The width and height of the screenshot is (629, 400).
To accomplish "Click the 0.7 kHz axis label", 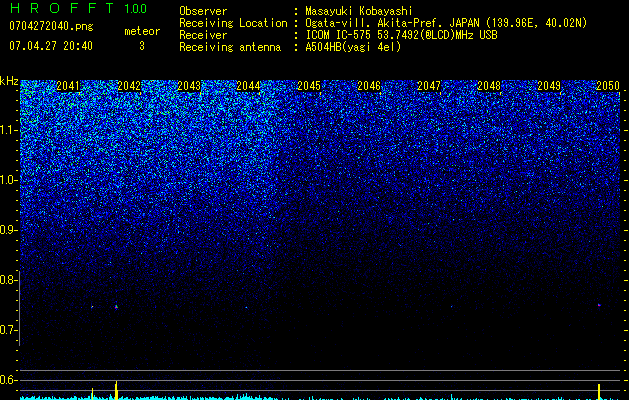I will pyautogui.click(x=8, y=330).
